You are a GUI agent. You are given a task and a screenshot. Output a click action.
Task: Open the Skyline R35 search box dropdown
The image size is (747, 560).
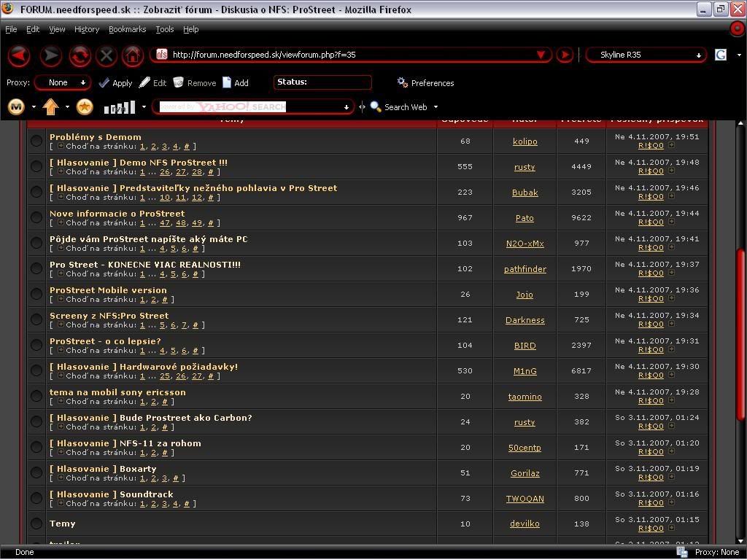(698, 55)
